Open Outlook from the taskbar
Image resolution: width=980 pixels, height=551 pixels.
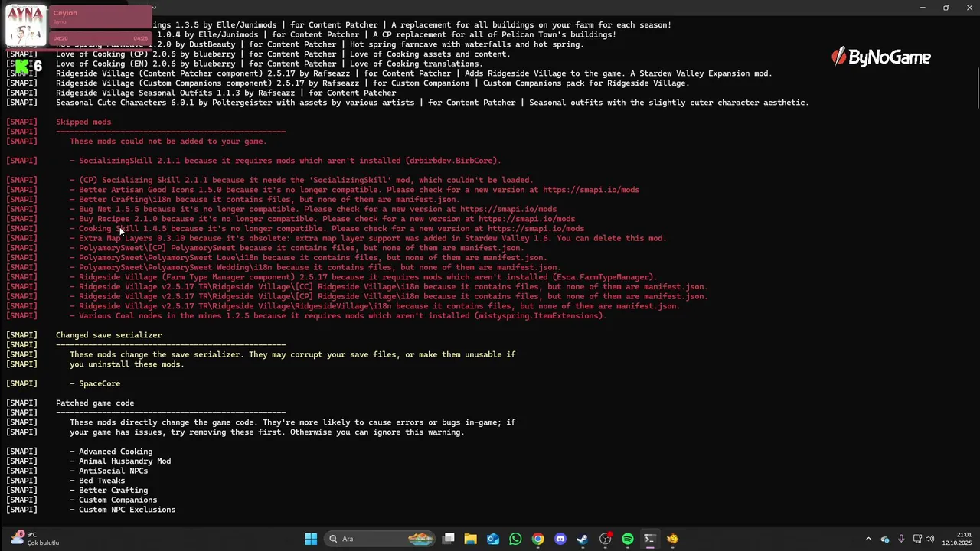[x=493, y=539]
